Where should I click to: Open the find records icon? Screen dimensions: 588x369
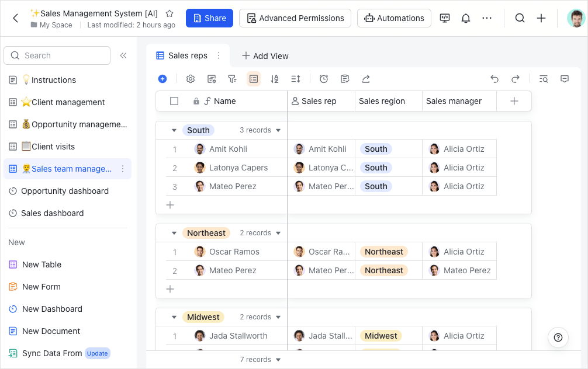click(x=544, y=79)
